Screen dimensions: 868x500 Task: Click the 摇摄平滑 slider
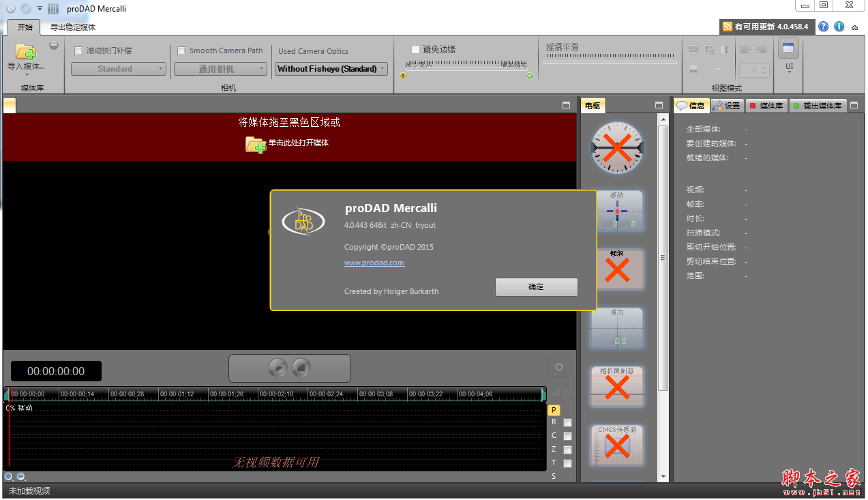coord(610,62)
